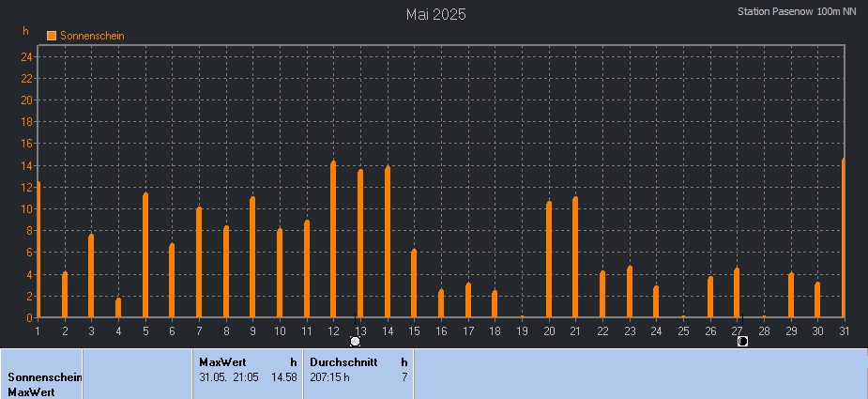
Task: Click the sunshine bar for day 8
Action: tap(226, 271)
